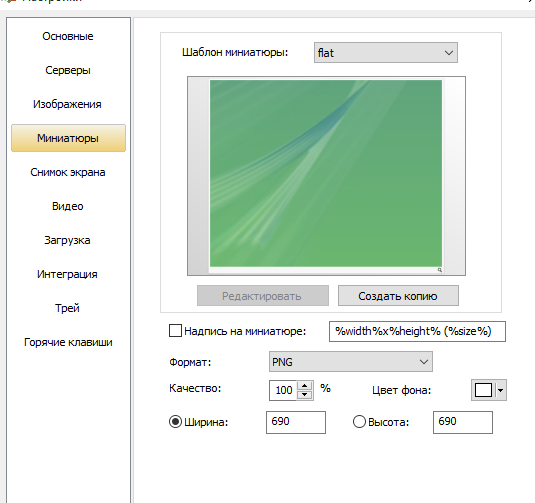The width and height of the screenshot is (535, 503).
Task: Click the magnifier icon in preview corner
Action: pos(439,270)
